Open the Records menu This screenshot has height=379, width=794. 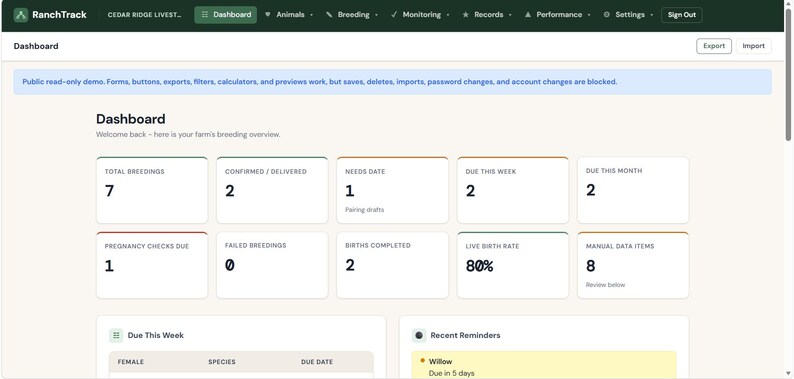[x=487, y=15]
